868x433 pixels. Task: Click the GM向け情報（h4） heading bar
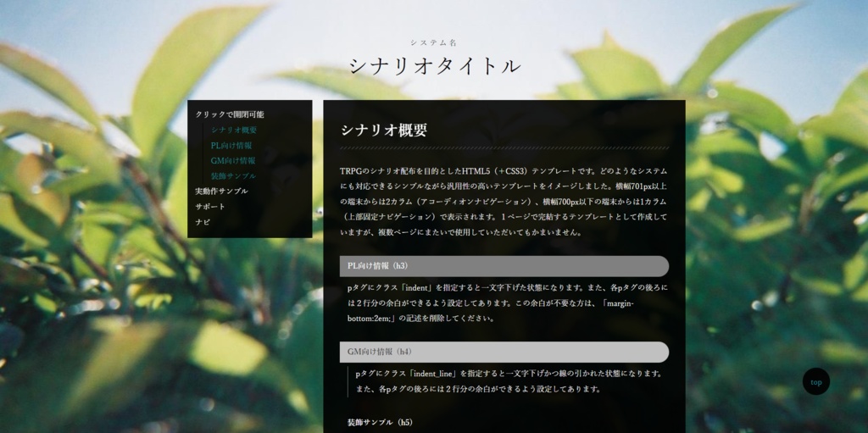coord(504,352)
